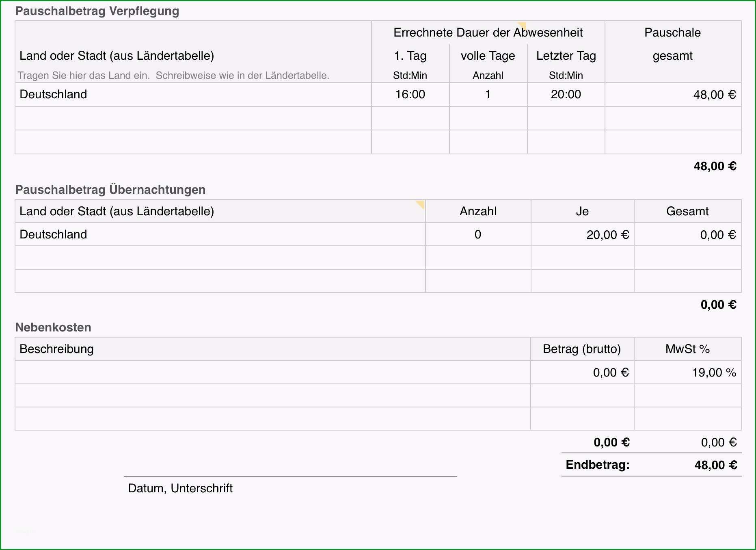Click the gesamt header under Pauschale
Screen dimensions: 756x550
tap(673, 56)
